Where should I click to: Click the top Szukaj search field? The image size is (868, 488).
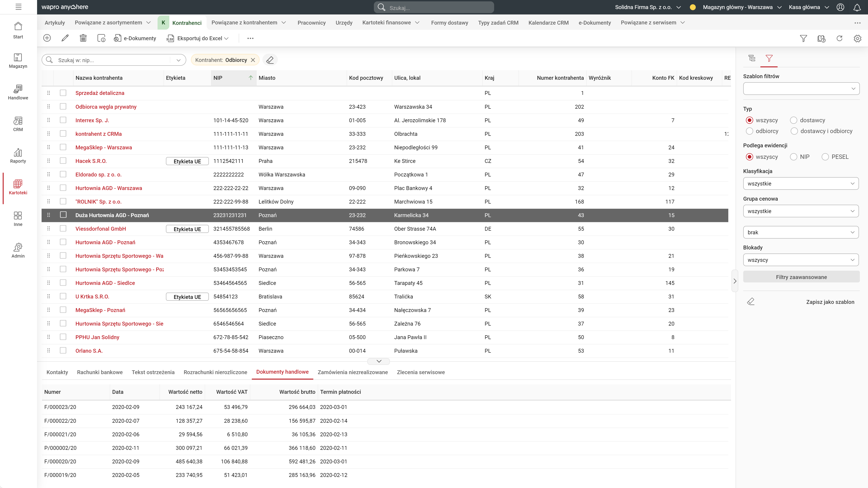438,7
